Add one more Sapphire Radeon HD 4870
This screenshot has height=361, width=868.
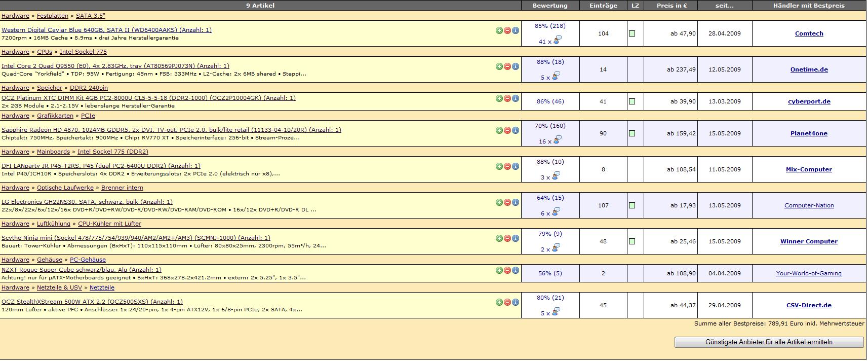click(x=499, y=130)
